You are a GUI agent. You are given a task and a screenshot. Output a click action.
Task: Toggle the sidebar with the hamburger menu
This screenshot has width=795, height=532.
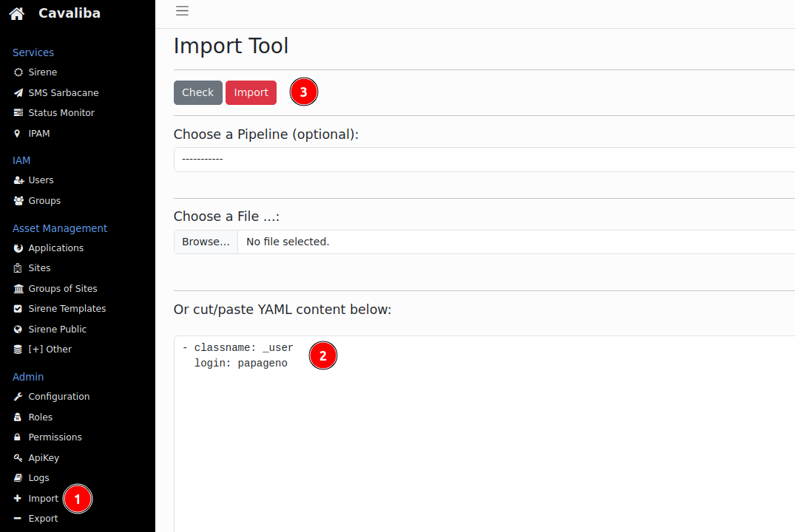[182, 11]
